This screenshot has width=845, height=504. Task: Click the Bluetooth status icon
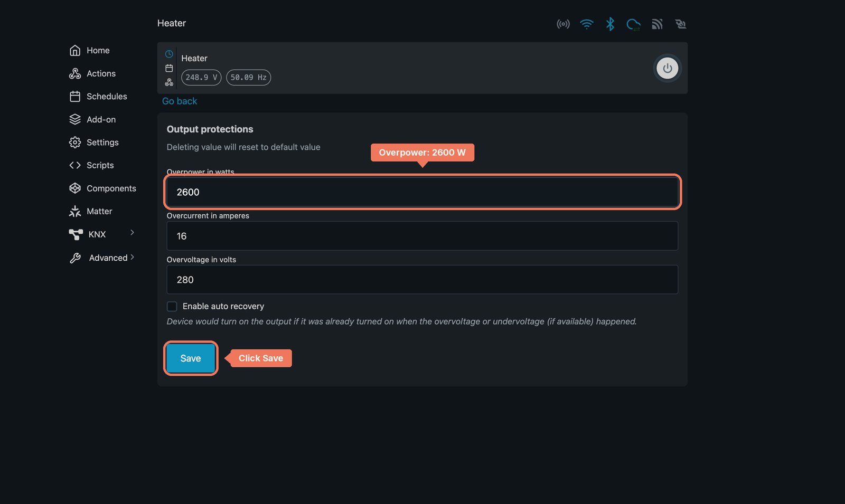[610, 24]
